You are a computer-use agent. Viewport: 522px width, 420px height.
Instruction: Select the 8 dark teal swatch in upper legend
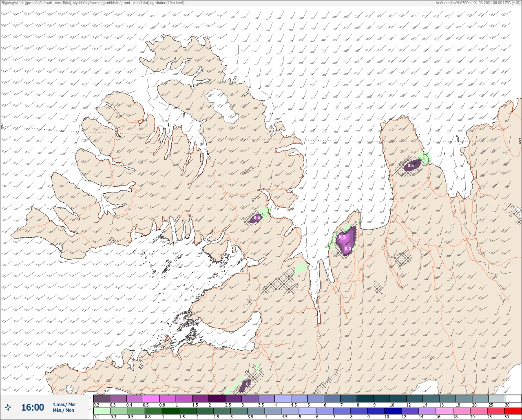tap(365, 398)
